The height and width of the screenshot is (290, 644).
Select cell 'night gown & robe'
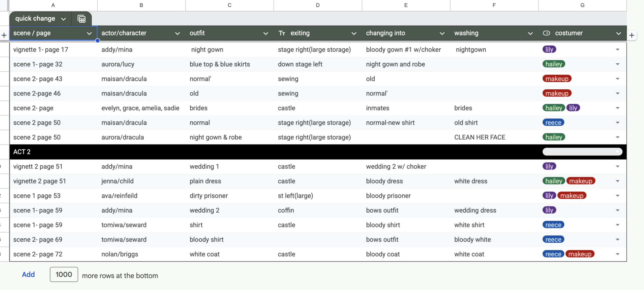click(x=230, y=137)
